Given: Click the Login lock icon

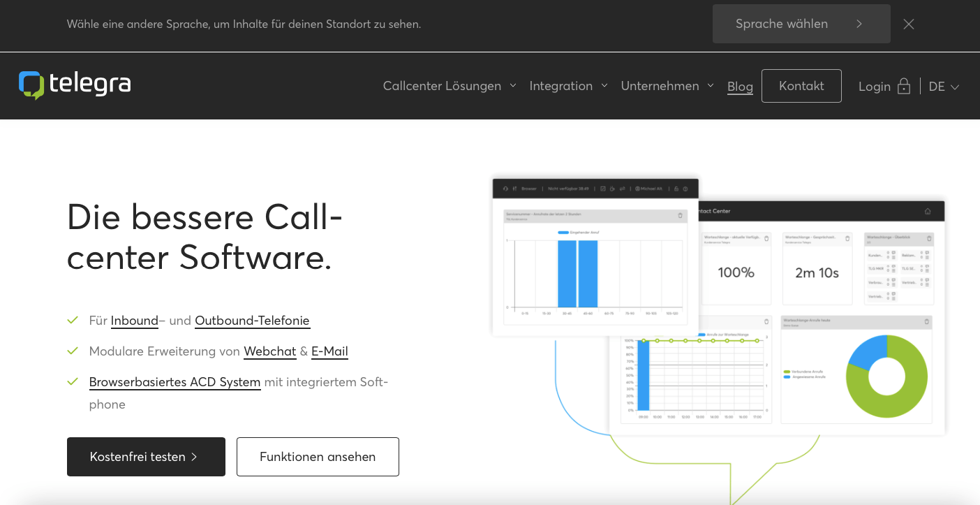Looking at the screenshot, I should pyautogui.click(x=904, y=86).
